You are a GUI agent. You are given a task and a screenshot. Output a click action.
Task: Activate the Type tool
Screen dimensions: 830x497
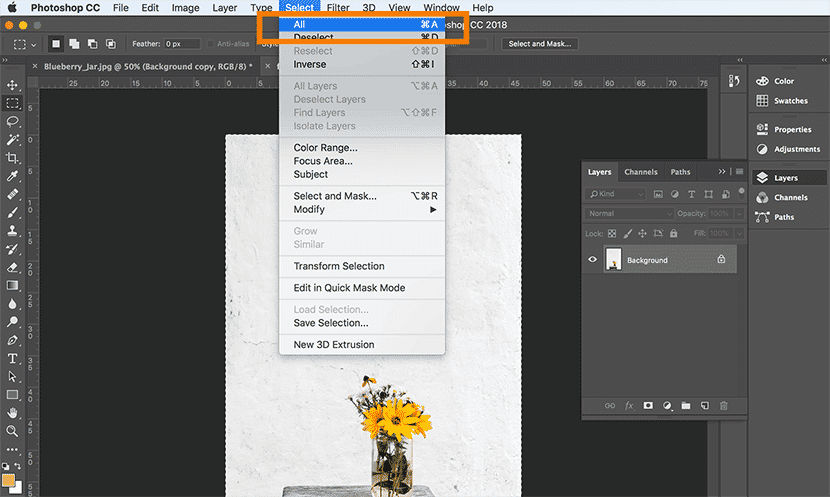click(x=13, y=358)
